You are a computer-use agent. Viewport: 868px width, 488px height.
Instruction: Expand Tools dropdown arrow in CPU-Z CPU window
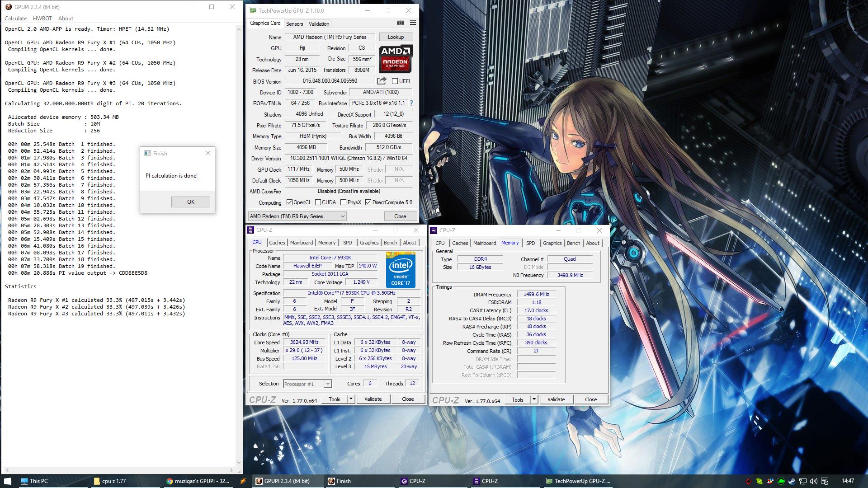pos(351,399)
